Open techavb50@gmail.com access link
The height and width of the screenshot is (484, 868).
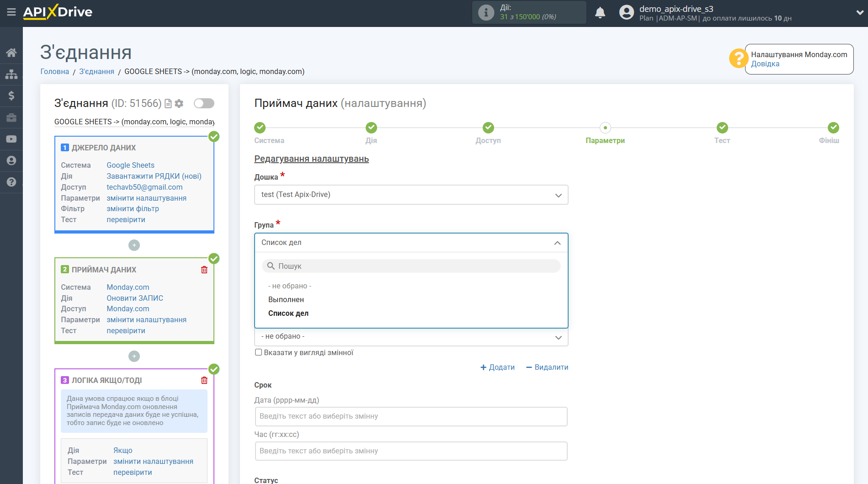(x=144, y=187)
